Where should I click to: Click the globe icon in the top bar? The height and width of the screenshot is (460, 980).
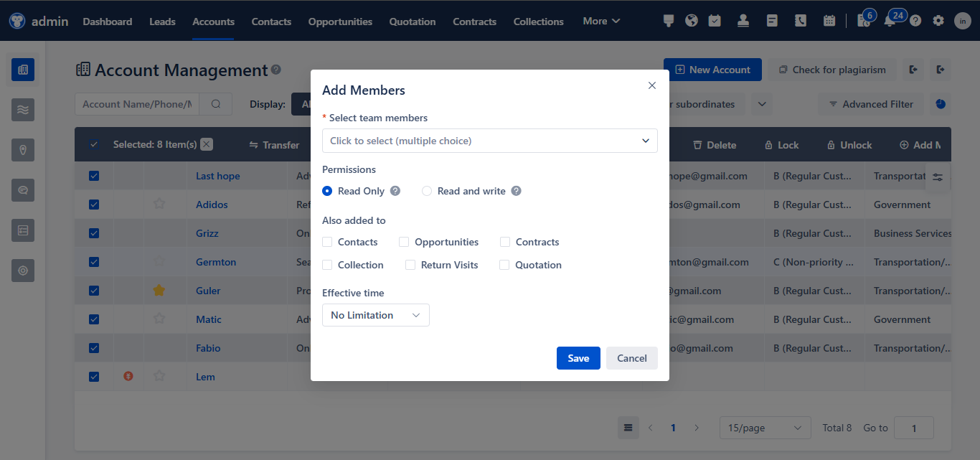[692, 20]
